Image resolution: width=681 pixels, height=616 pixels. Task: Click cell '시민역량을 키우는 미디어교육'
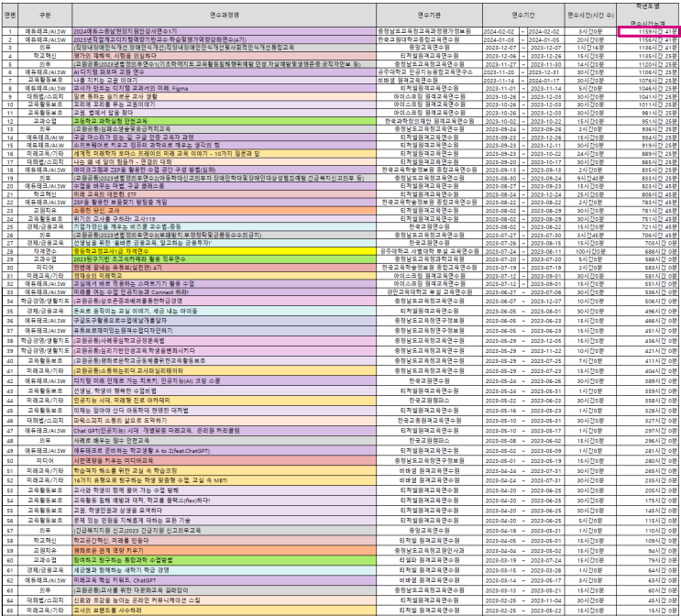pyautogui.click(x=224, y=460)
